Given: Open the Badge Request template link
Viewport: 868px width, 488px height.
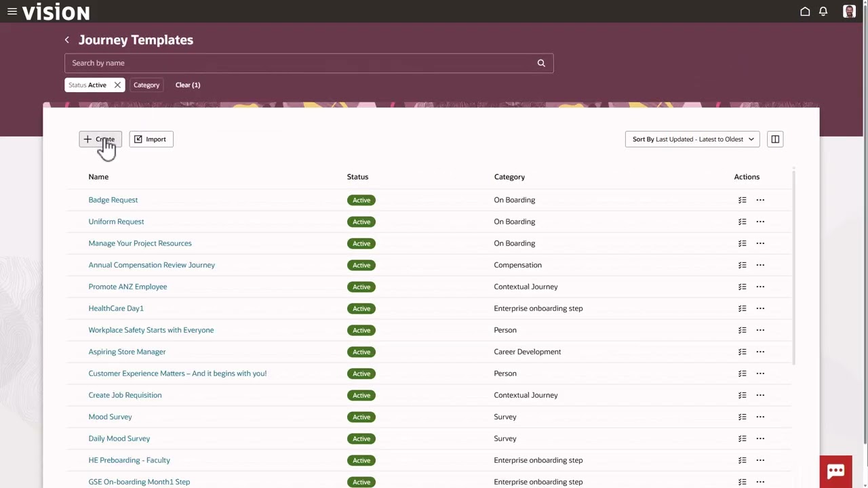Looking at the screenshot, I should point(113,200).
